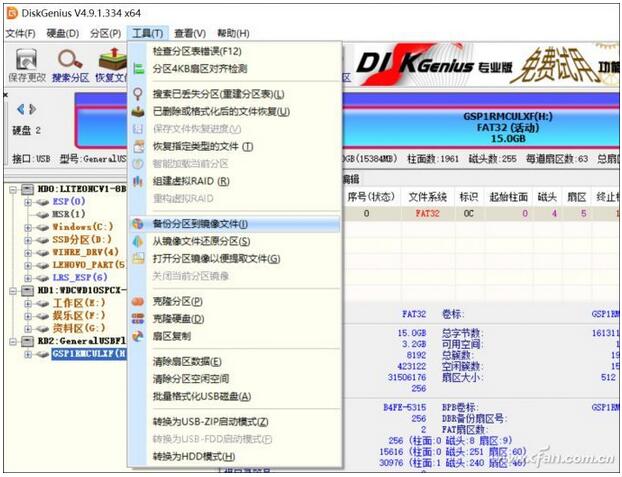Image resolution: width=622 pixels, height=477 pixels.
Task: Choose 打开分区镜像以便提取文件 entry
Action: [x=235, y=259]
